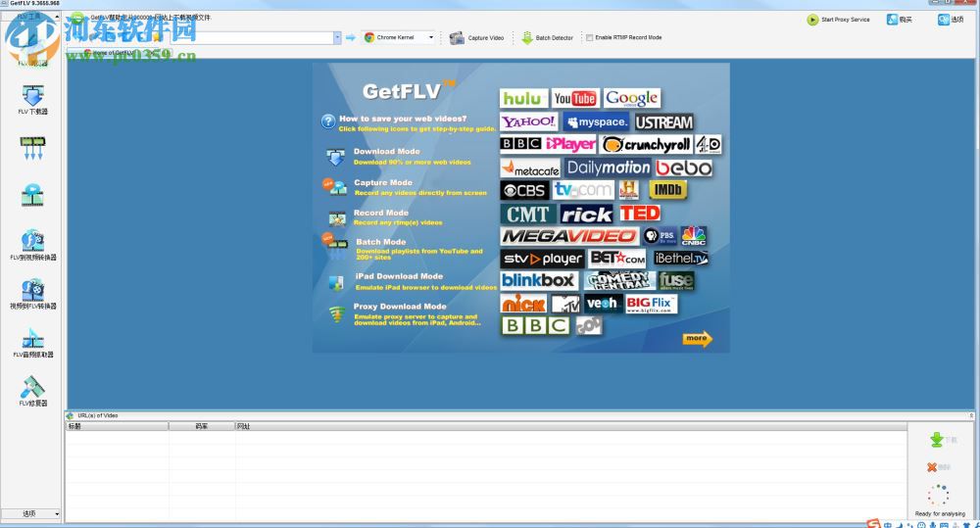Click the Record Mode link text

pyautogui.click(x=380, y=213)
